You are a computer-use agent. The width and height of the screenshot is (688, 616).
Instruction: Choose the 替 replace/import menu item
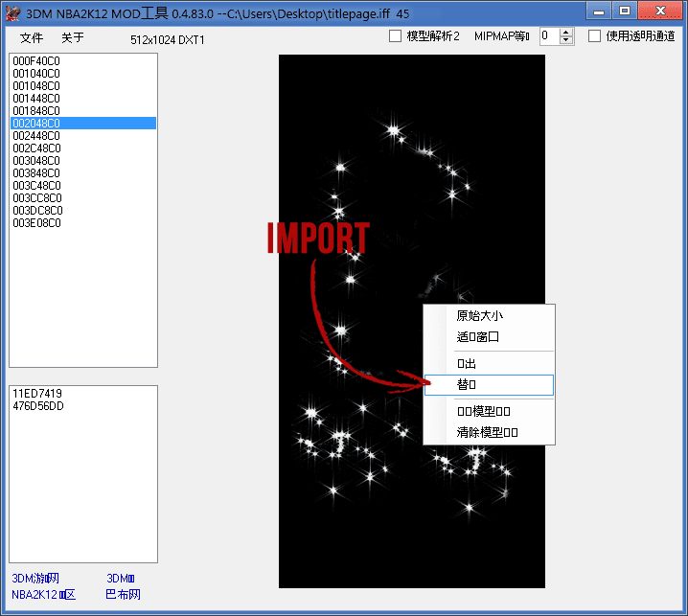(x=489, y=385)
